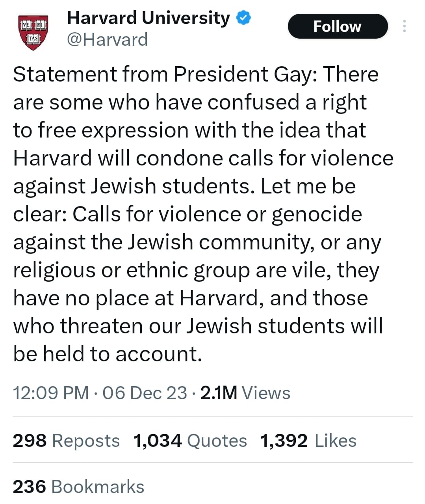Click the blue verified checkmark badge

[x=243, y=18]
